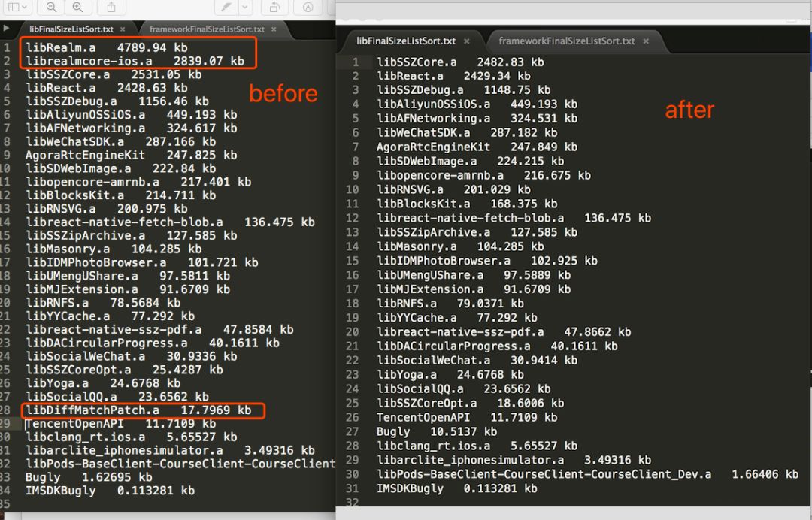The width and height of the screenshot is (812, 520).
Task: Select left libFinalSizeListSort.txt tab
Action: pos(71,29)
